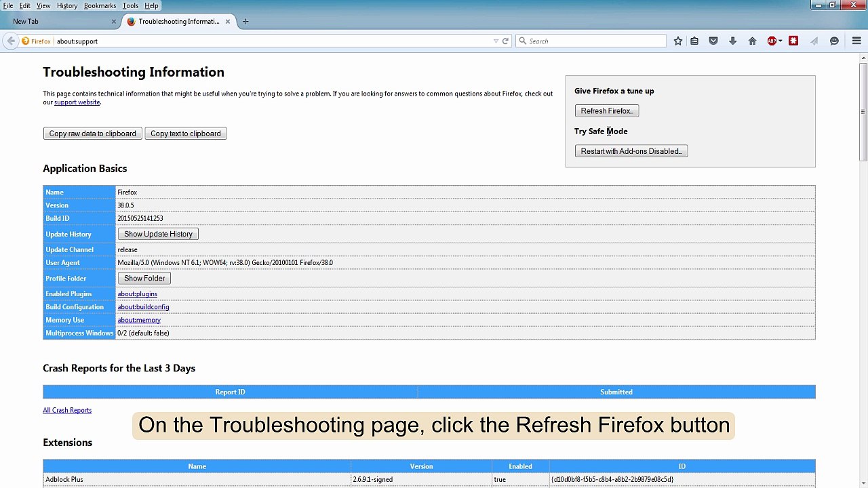This screenshot has width=868, height=488.
Task: Click the Show Update History button
Action: pyautogui.click(x=158, y=234)
